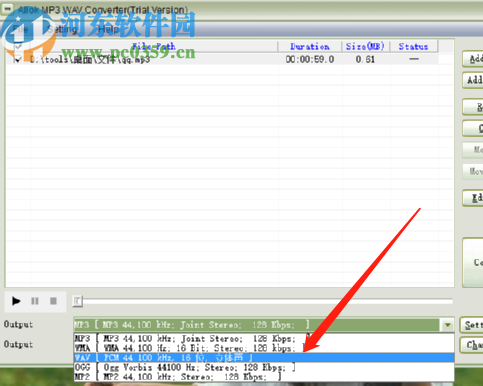Start playback with the play button
483x386 pixels.
point(16,301)
